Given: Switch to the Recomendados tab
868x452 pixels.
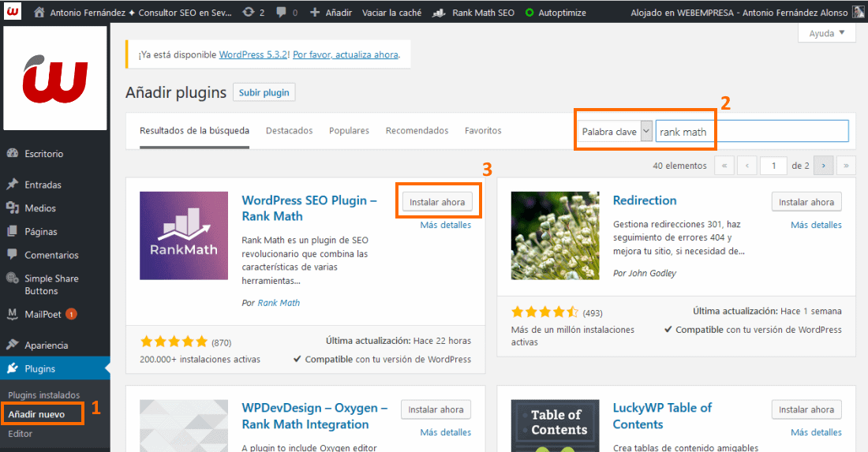Looking at the screenshot, I should [417, 131].
